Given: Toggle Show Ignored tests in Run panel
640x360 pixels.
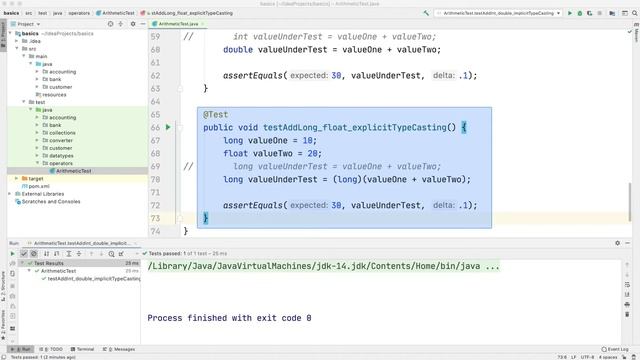Looking at the screenshot, I should 34,253.
